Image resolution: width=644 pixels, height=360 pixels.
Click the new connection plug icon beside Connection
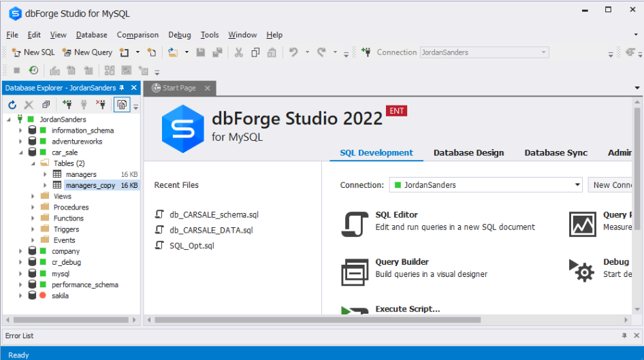click(366, 52)
